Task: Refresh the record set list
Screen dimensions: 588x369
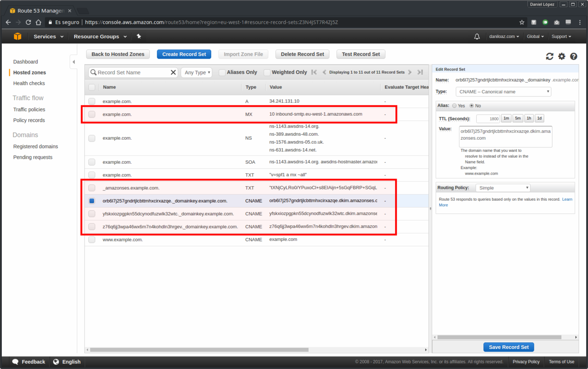Action: tap(550, 56)
